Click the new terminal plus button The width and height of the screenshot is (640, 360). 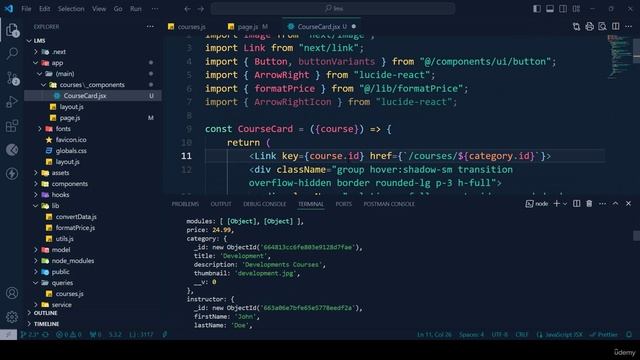point(556,204)
